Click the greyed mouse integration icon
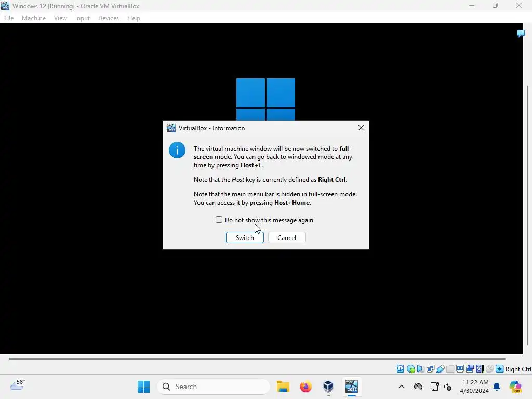The height and width of the screenshot is (399, 532). [x=489, y=369]
